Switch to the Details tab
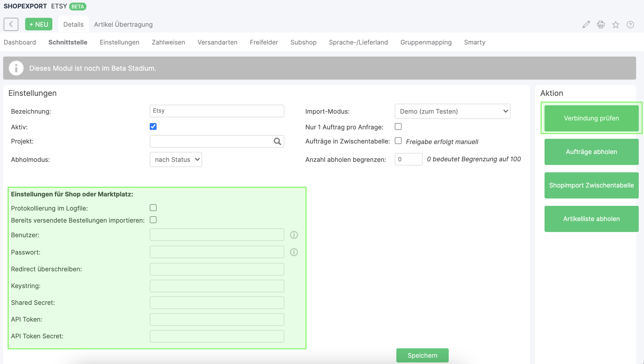Image resolution: width=644 pixels, height=364 pixels. (74, 24)
